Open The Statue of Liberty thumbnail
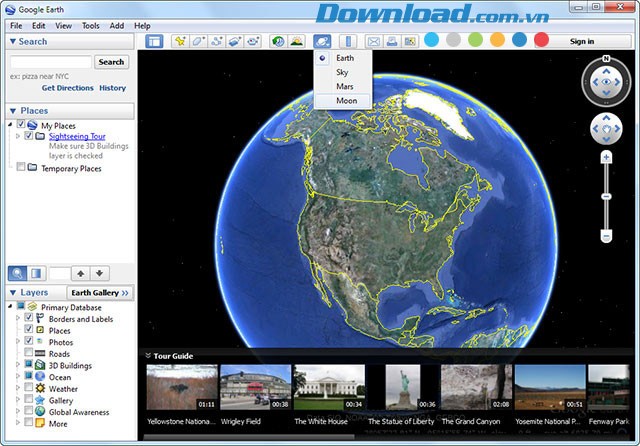 click(x=403, y=387)
